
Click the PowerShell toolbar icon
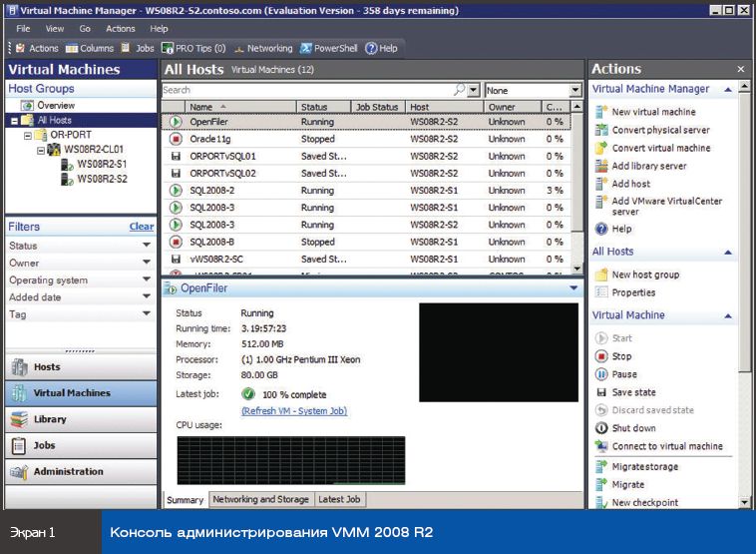[306, 48]
